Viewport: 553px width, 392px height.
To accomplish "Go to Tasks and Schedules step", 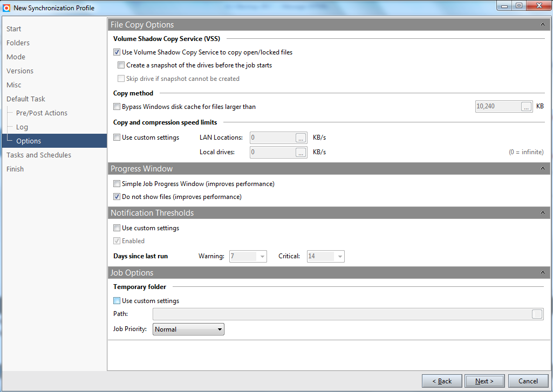I will [x=39, y=155].
